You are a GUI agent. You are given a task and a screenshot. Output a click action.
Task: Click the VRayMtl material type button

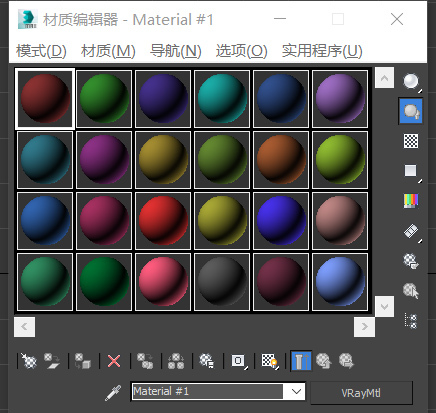tap(361, 393)
